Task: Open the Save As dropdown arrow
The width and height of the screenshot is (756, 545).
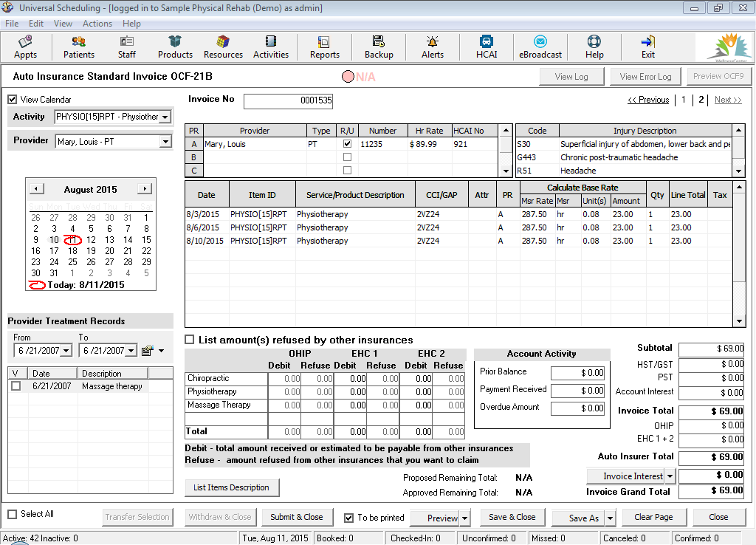Action: tap(610, 518)
